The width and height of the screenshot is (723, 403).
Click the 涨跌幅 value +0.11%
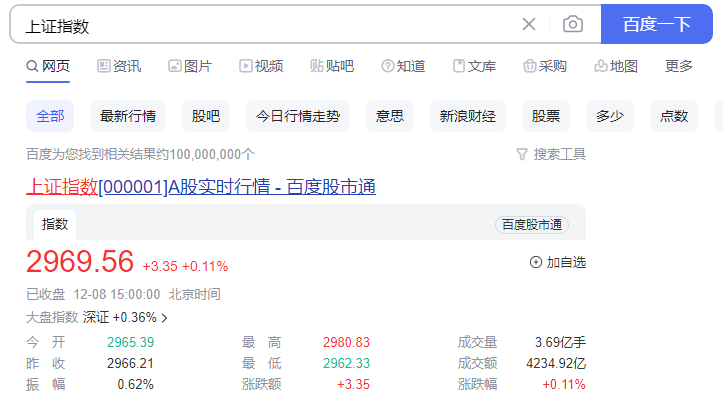564,384
